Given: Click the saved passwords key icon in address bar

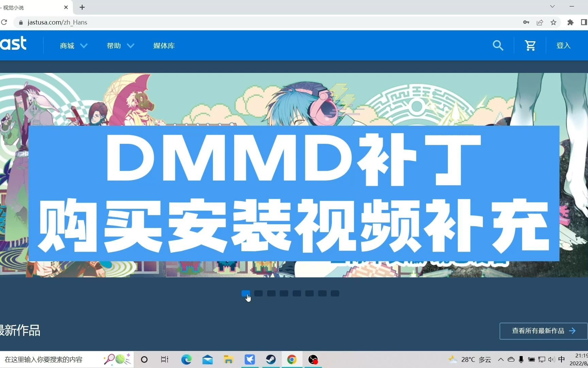Looking at the screenshot, I should [526, 22].
